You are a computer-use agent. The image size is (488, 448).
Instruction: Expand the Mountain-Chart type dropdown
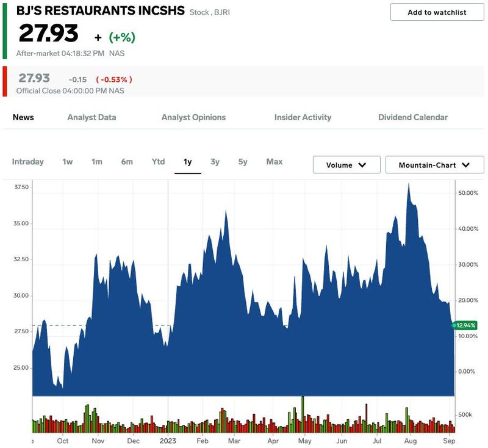click(434, 165)
